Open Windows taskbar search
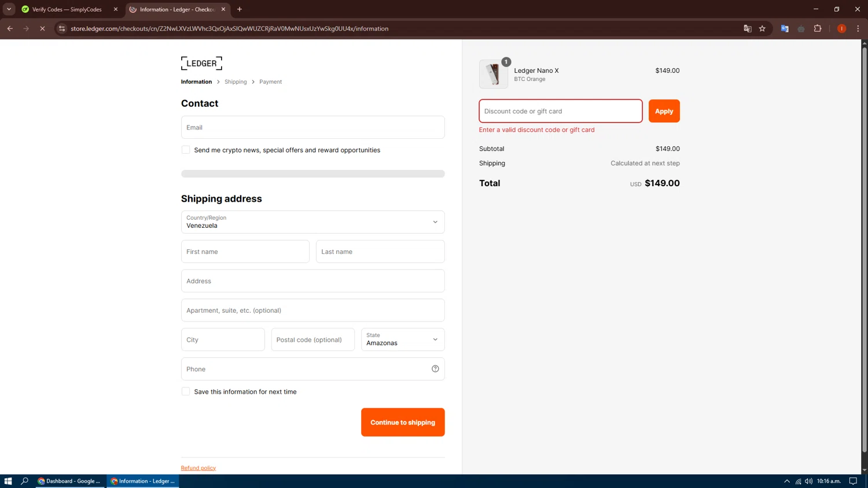Viewport: 868px width, 488px height. [x=24, y=481]
